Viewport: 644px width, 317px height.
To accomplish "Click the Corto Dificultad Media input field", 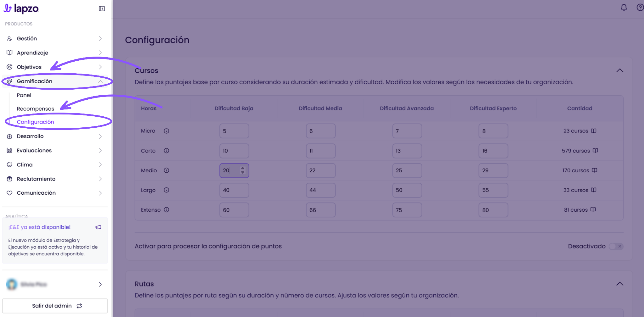I will pyautogui.click(x=321, y=151).
